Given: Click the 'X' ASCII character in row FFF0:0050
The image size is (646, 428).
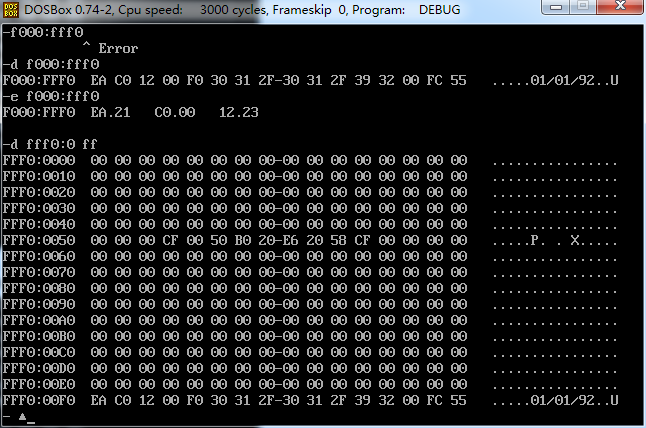Looking at the screenshot, I should (575, 240).
